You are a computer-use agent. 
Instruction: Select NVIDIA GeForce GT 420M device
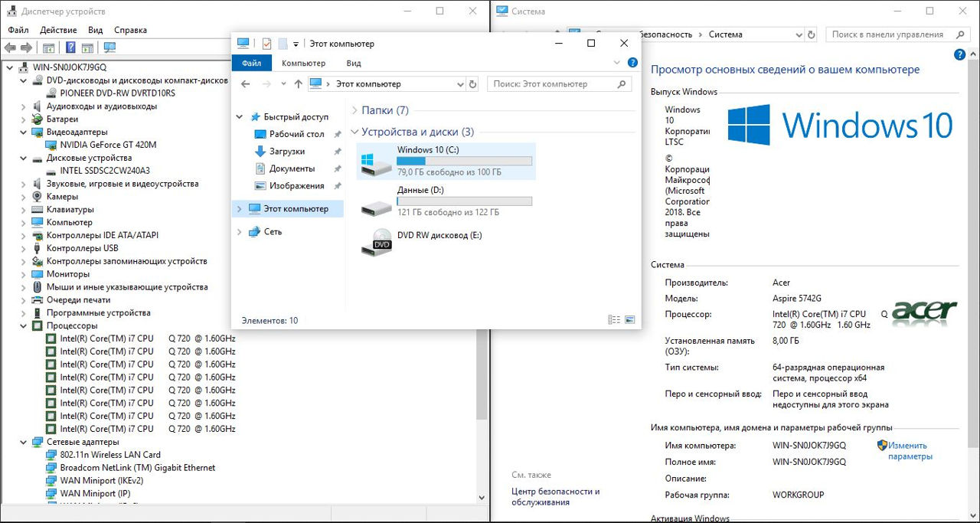pos(107,145)
